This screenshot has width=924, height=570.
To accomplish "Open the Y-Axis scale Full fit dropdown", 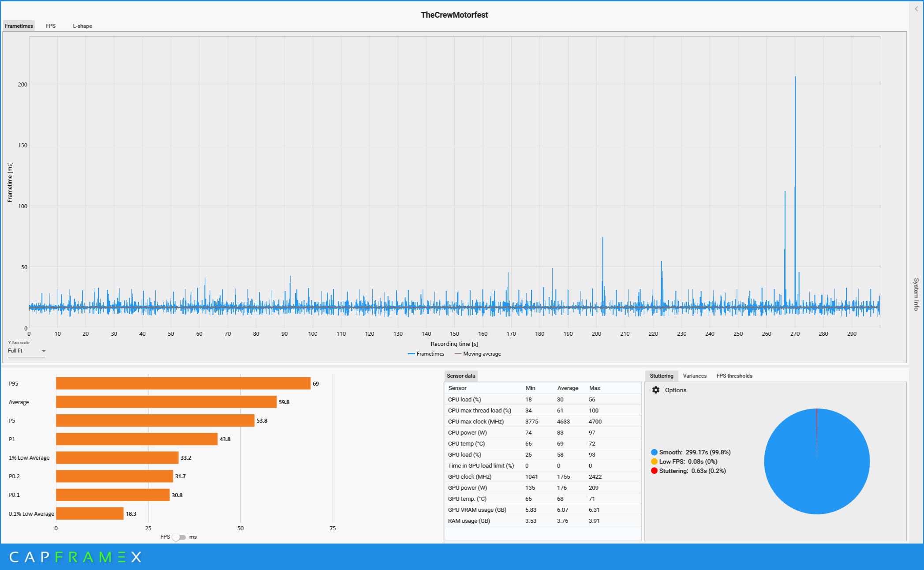I will [x=26, y=351].
